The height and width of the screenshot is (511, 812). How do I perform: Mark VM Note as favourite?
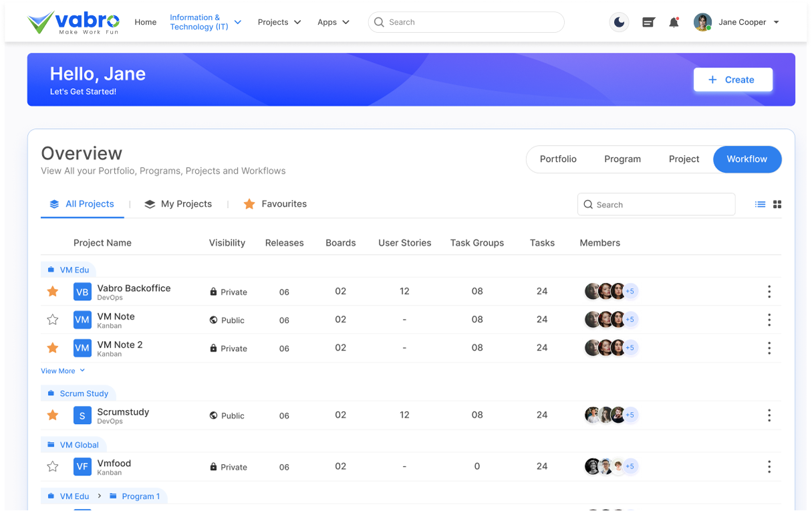click(x=52, y=320)
